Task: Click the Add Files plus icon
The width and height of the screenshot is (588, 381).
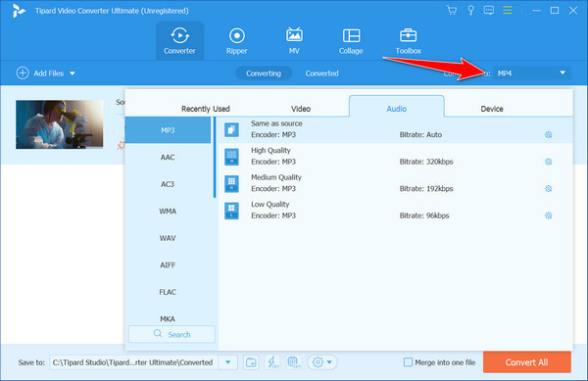Action: coord(23,73)
